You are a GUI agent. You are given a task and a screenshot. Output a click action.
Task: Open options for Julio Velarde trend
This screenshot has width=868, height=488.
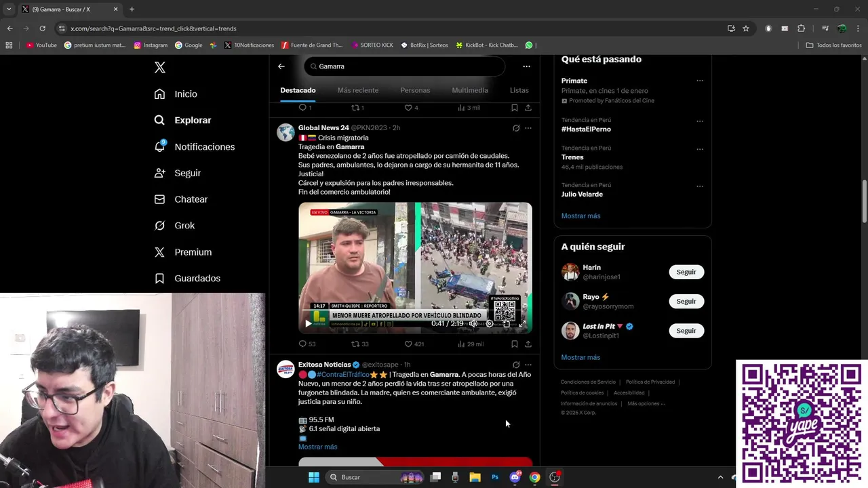(x=700, y=186)
